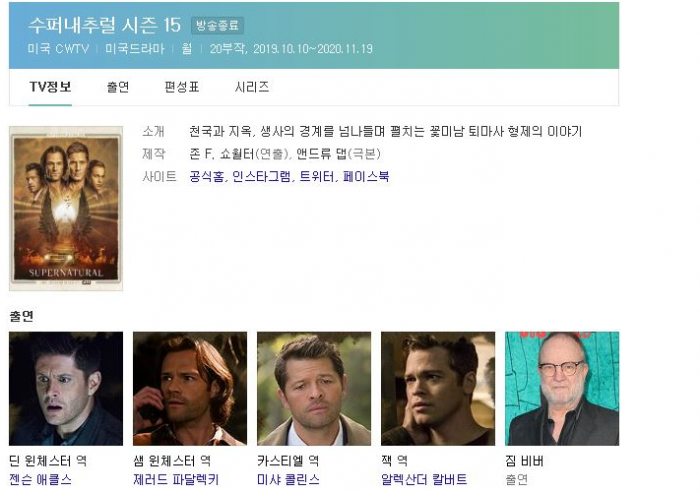The image size is (700, 493).
Task: Click the Supernatural poster thumbnail
Action: tap(66, 209)
